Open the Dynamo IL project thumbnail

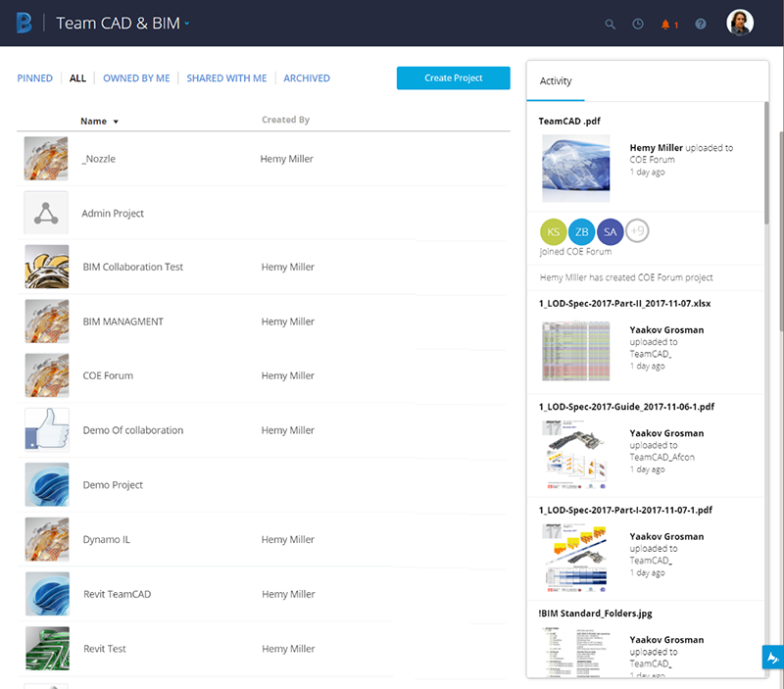[47, 539]
